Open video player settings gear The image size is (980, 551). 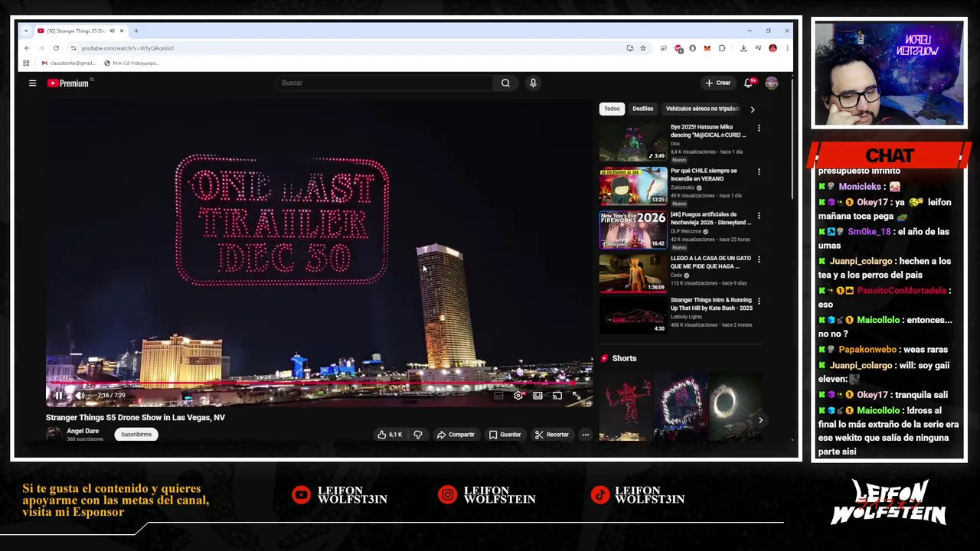[x=518, y=396]
